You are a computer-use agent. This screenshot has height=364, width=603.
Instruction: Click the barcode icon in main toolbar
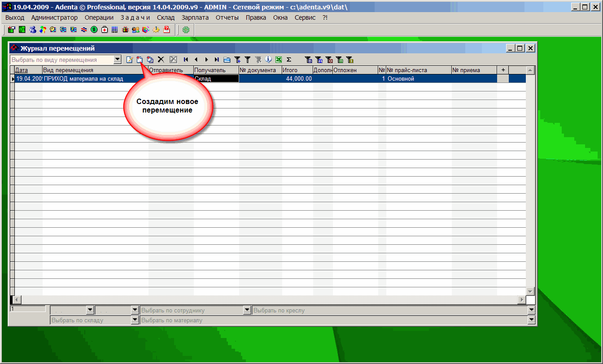point(115,30)
